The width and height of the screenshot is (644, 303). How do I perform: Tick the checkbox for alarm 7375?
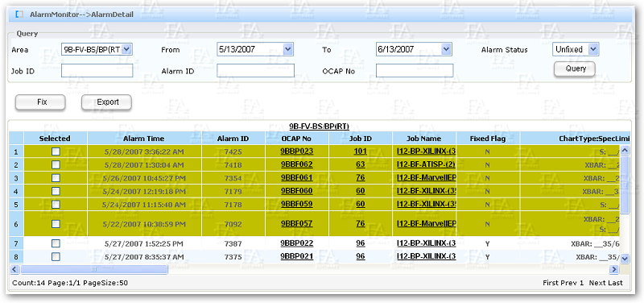[x=56, y=256]
